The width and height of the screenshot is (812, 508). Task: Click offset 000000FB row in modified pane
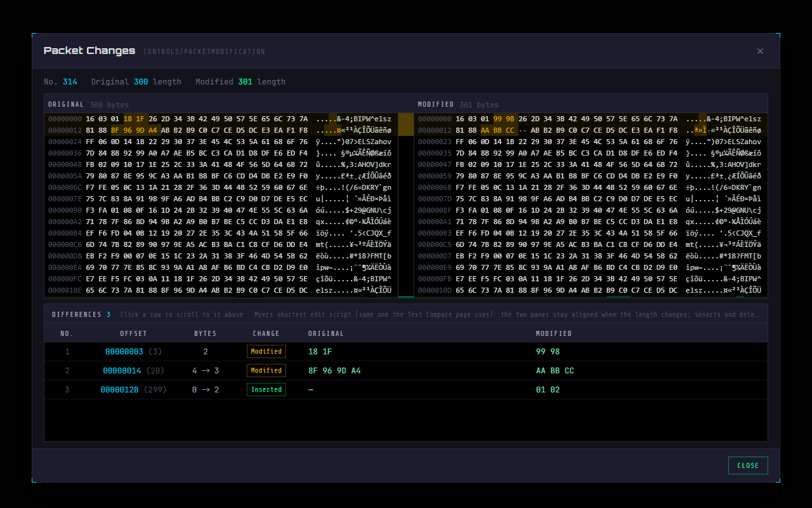pyautogui.click(x=591, y=279)
